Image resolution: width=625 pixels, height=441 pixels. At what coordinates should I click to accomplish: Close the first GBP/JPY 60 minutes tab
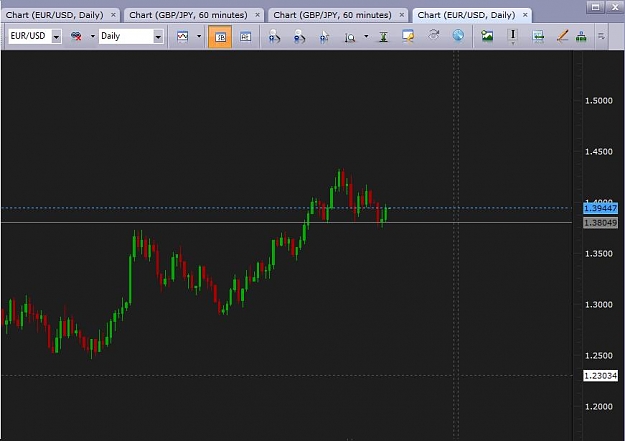[x=257, y=15]
